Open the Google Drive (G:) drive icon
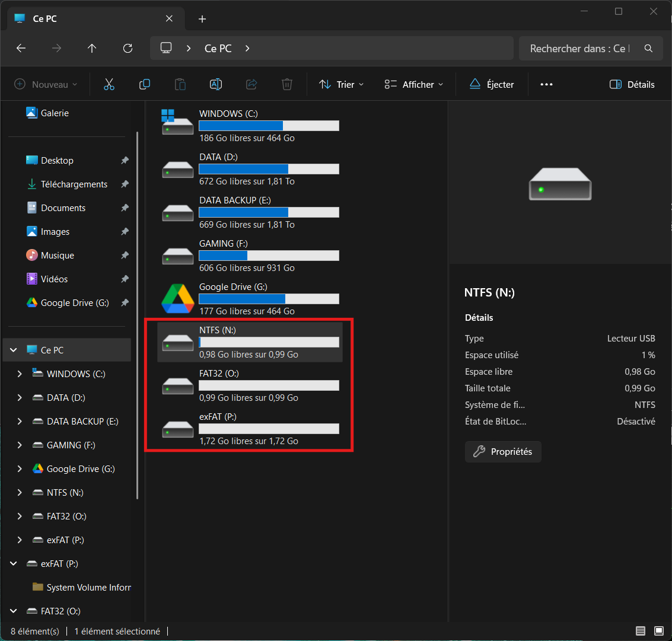 point(178,298)
